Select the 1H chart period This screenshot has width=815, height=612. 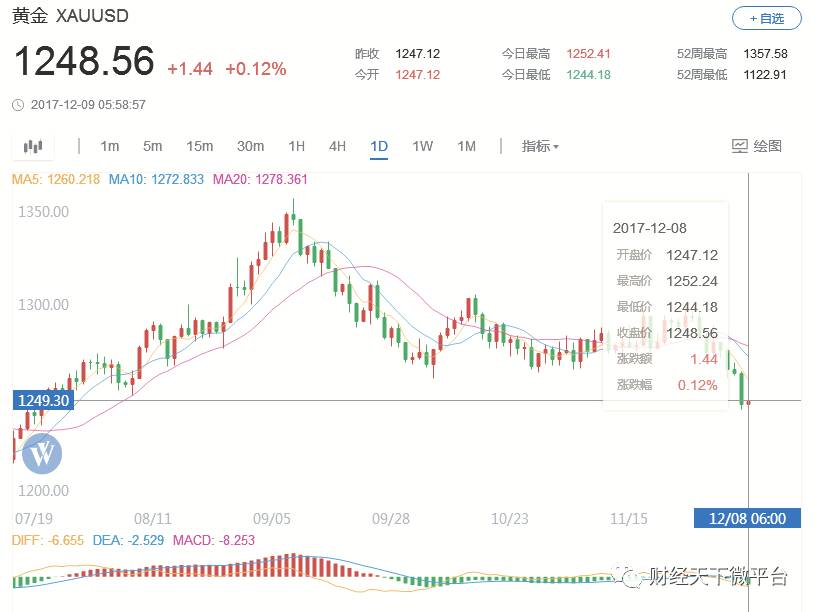(296, 146)
